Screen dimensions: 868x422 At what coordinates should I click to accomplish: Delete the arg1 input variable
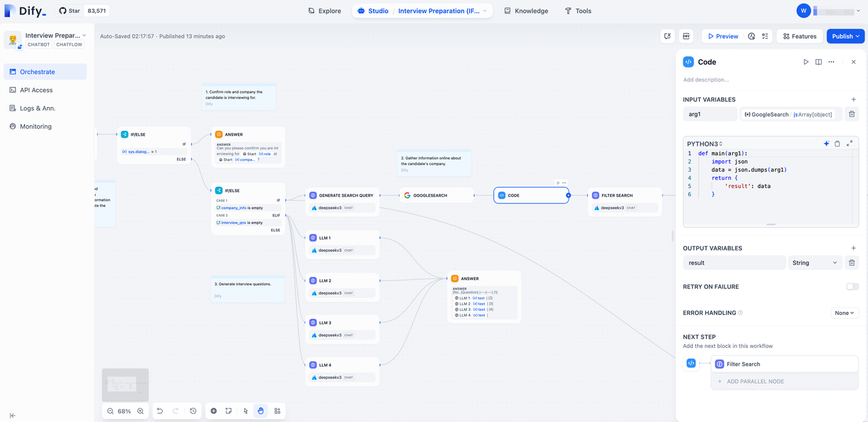click(x=852, y=115)
